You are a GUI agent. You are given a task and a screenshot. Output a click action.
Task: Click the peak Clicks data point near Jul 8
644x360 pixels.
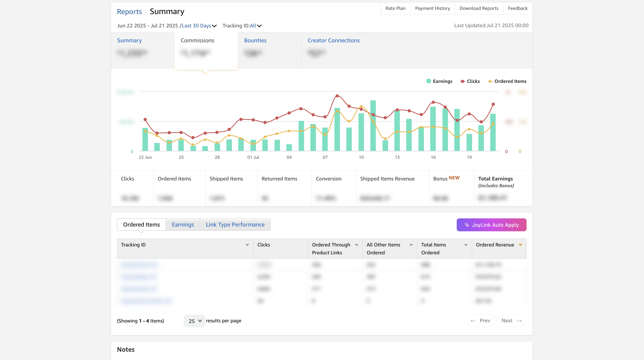337,96
